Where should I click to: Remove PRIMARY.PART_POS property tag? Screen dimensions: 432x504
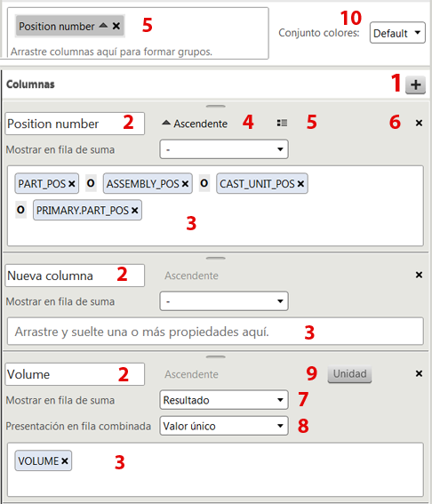[x=135, y=211]
